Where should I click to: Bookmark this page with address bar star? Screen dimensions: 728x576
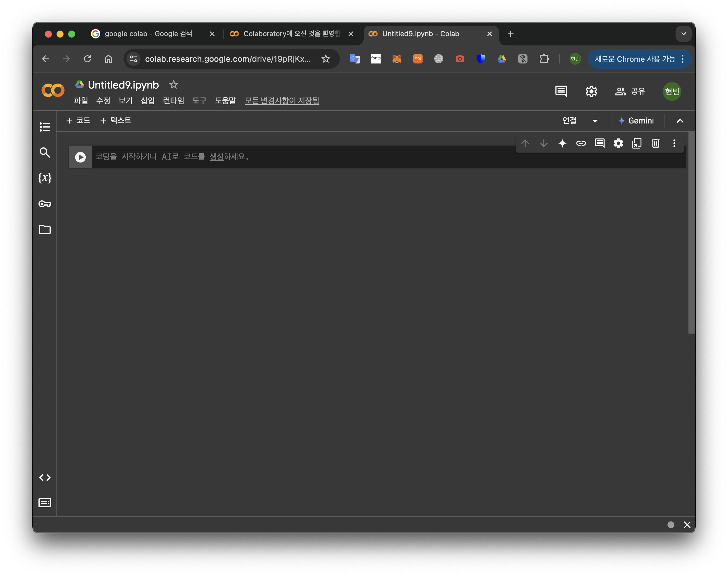(326, 59)
